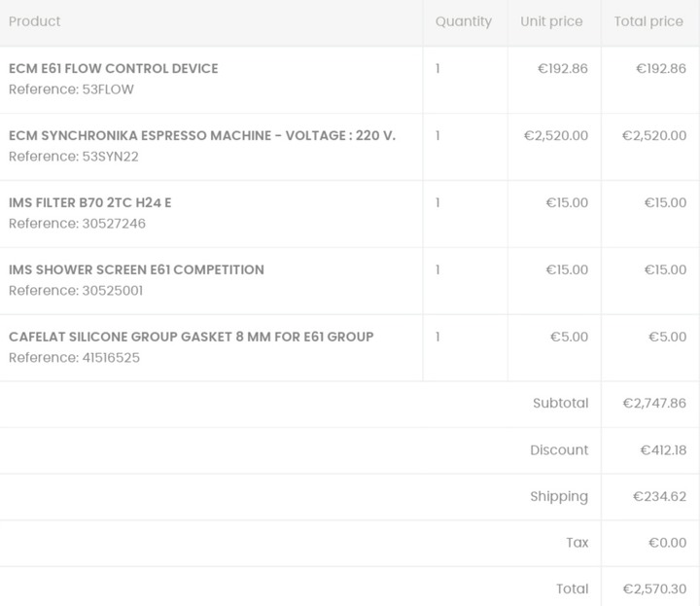Select reference number 30525001
The width and height of the screenshot is (700, 606).
point(113,290)
